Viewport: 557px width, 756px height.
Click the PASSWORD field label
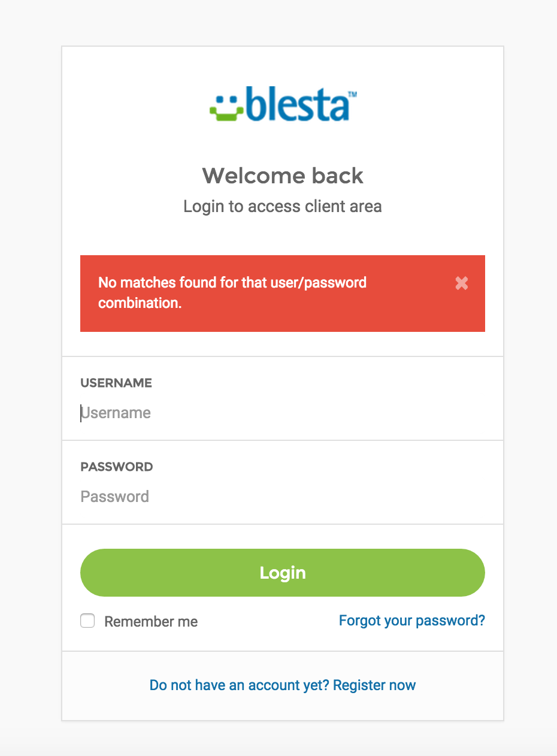click(117, 467)
